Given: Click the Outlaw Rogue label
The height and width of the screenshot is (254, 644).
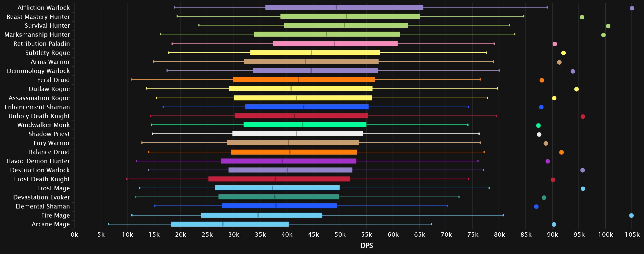Looking at the screenshot, I should click(x=49, y=89).
